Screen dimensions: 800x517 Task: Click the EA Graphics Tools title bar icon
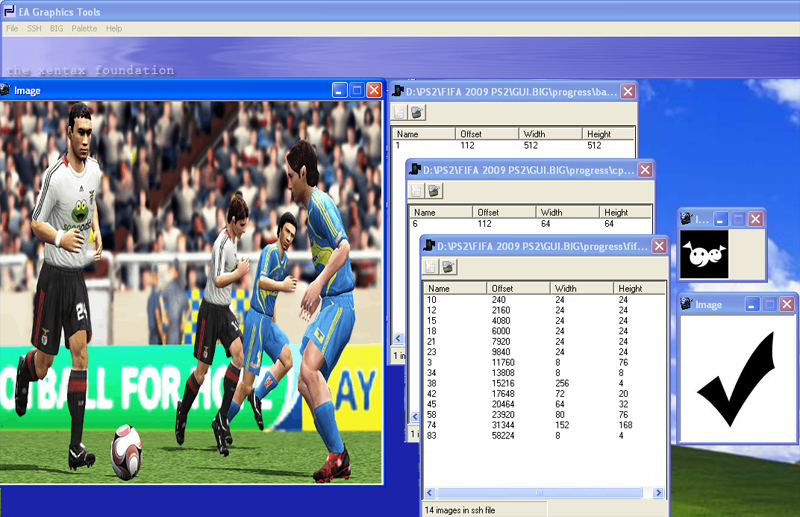[x=9, y=12]
